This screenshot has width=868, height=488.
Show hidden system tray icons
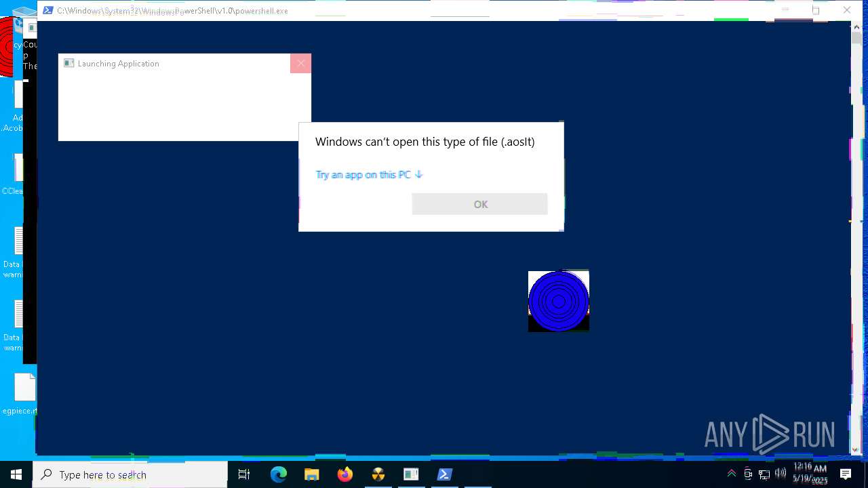point(732,474)
